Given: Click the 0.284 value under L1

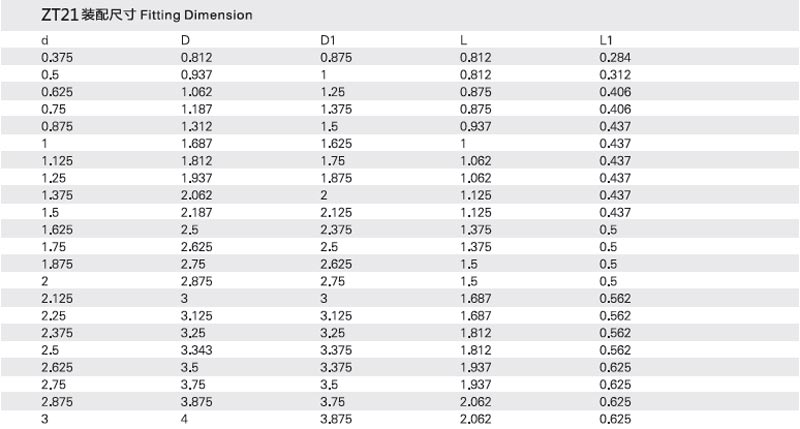Looking at the screenshot, I should click(614, 58).
